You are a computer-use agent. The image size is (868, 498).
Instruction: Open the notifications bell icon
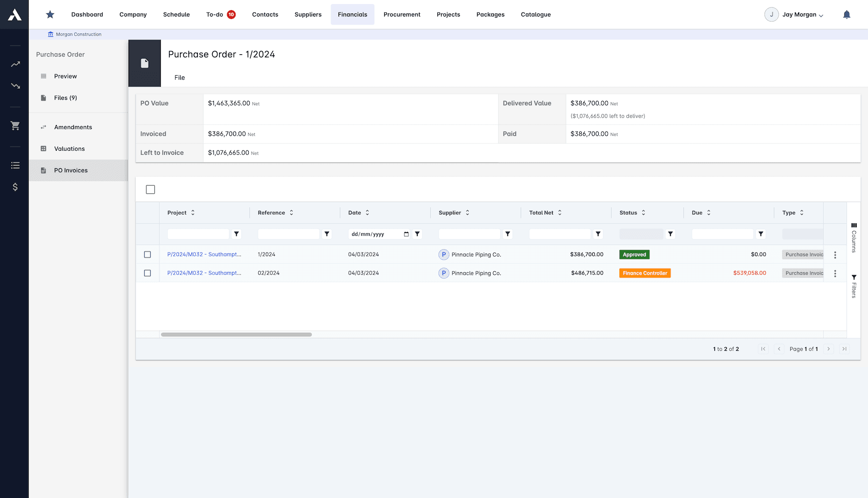847,14
